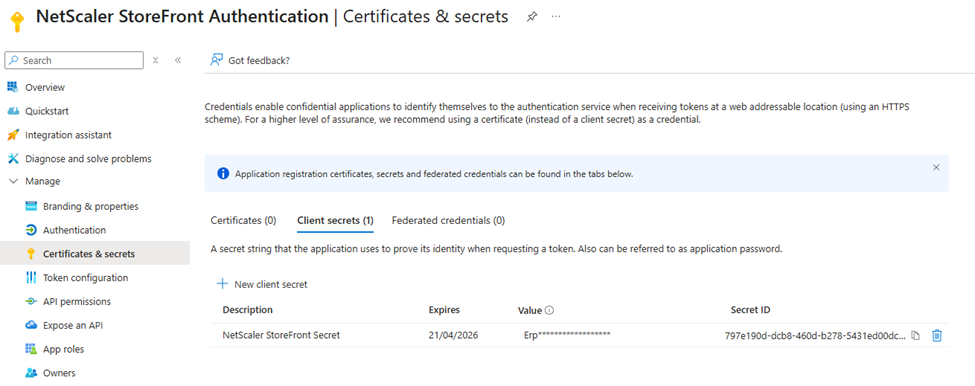Click the Got feedback person icon

(216, 60)
